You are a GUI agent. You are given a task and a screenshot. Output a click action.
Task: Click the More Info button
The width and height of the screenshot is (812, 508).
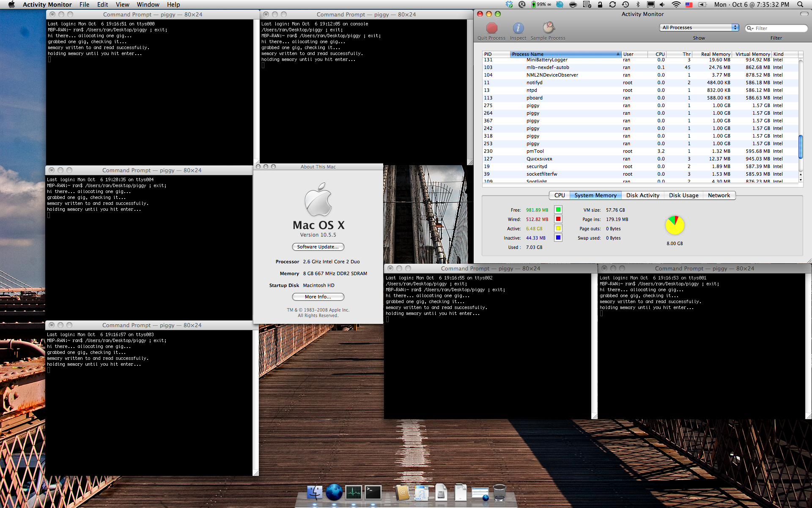coord(318,297)
